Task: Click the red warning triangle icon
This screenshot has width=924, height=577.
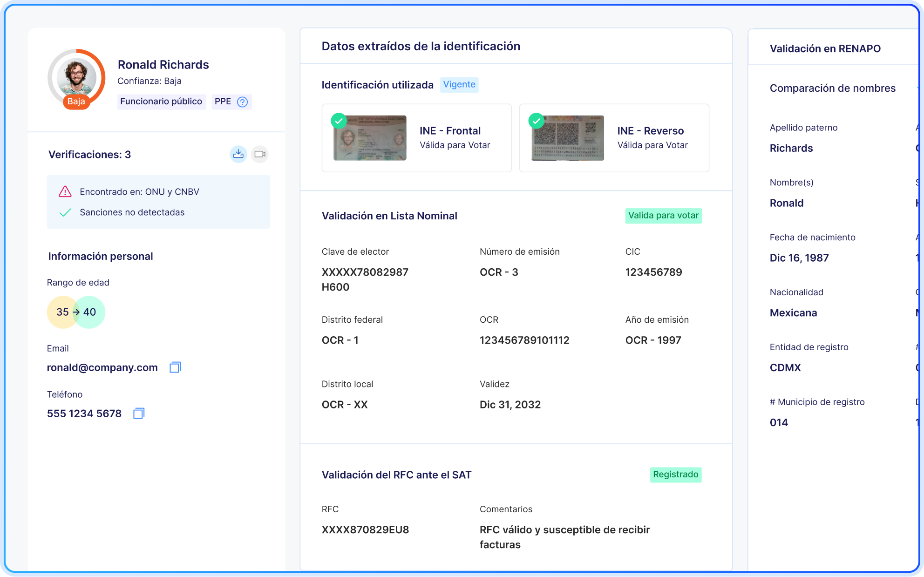Action: [65, 192]
